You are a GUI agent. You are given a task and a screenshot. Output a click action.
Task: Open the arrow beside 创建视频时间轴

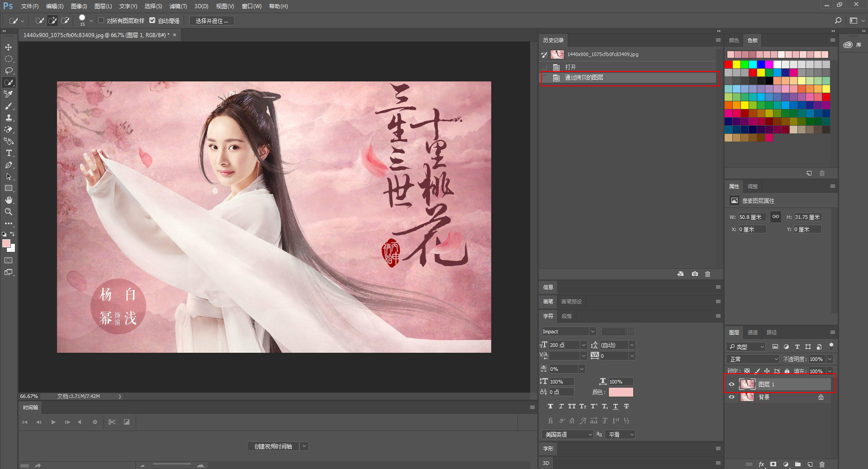(304, 446)
